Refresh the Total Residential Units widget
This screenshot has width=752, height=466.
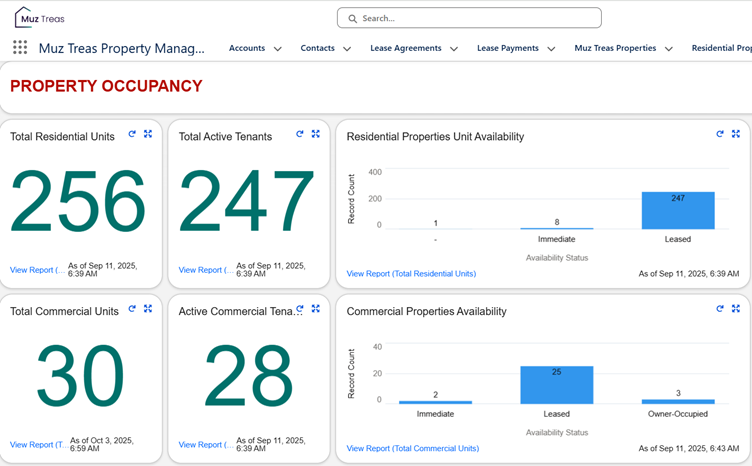tap(132, 134)
